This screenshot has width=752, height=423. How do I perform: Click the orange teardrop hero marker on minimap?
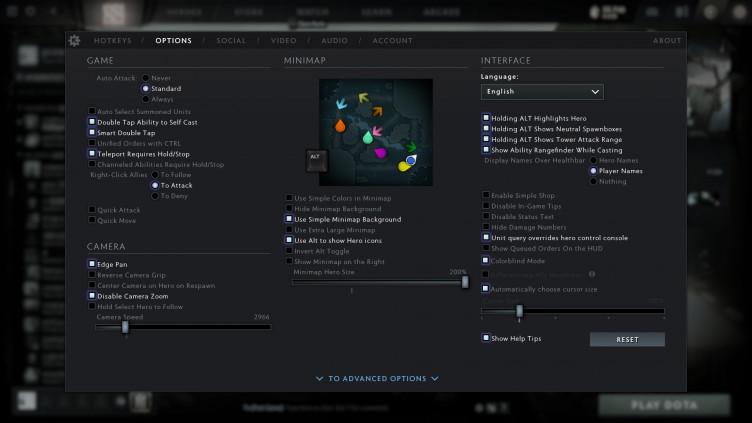[340, 126]
